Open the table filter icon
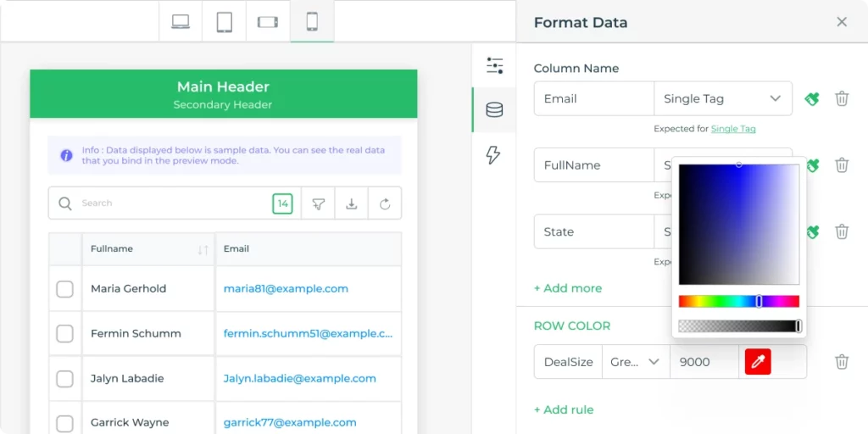Viewport: 868px width, 434px height. click(x=319, y=204)
